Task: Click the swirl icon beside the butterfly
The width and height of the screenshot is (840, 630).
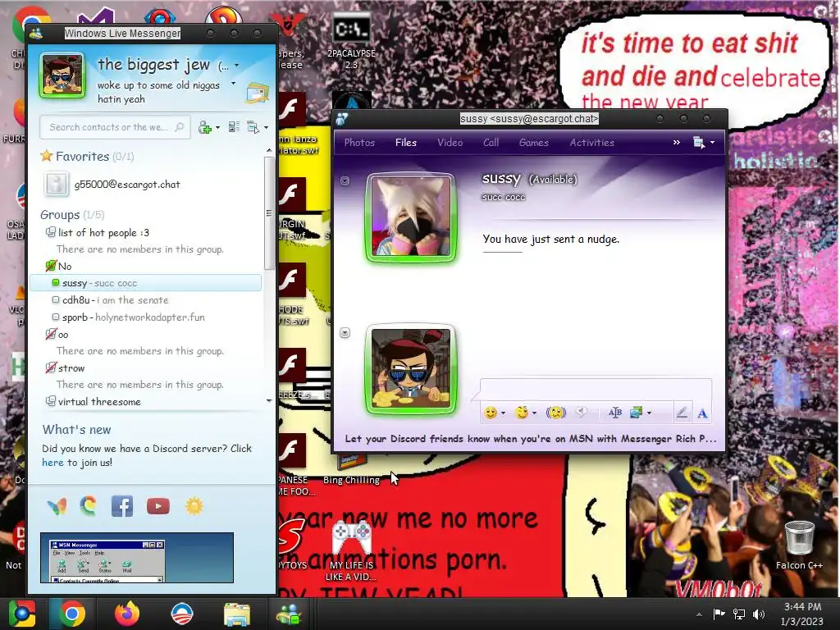Action: [x=89, y=506]
